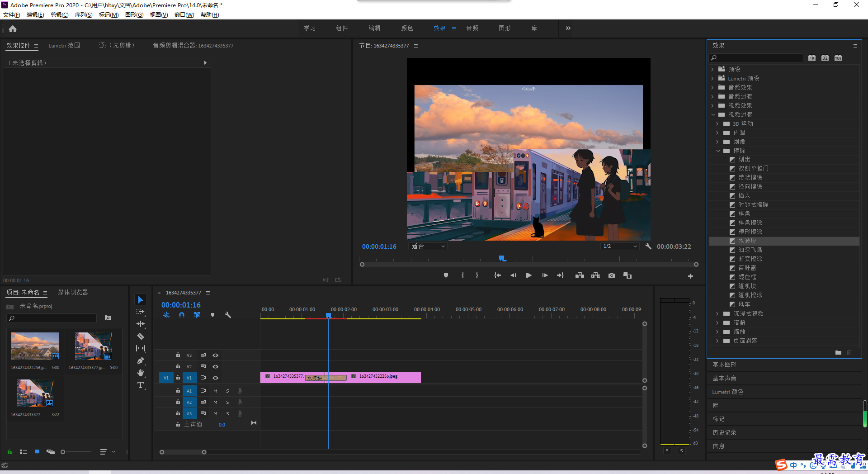Screen dimensions: 868x474
Task: Open timeline display settings wrench
Action: 228,315
